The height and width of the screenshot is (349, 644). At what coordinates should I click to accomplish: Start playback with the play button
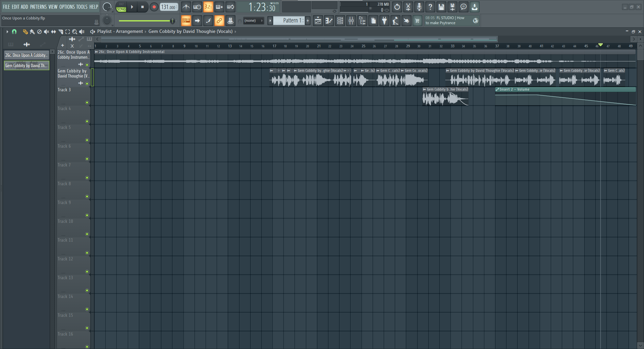pyautogui.click(x=132, y=7)
